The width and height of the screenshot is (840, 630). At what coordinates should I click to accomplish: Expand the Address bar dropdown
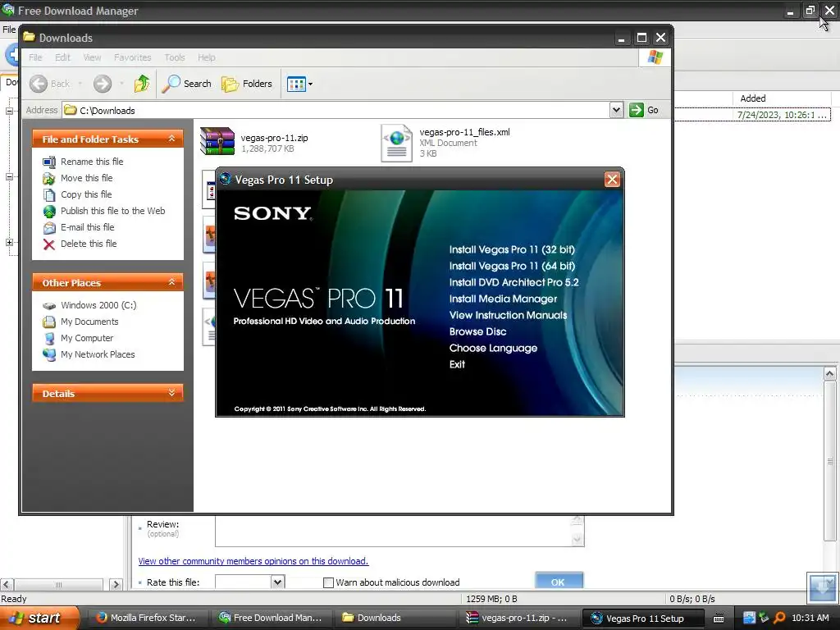tap(616, 111)
